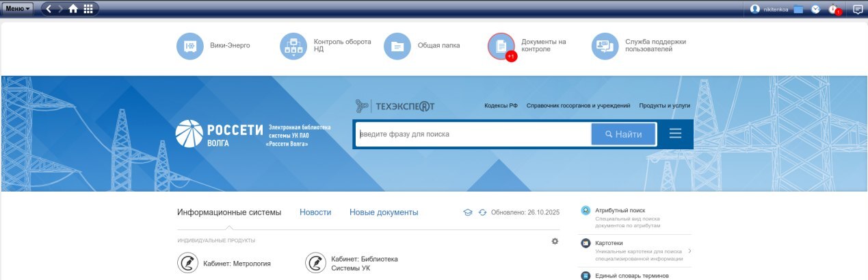
Task: Open the gear settings for individual products
Action: [555, 241]
